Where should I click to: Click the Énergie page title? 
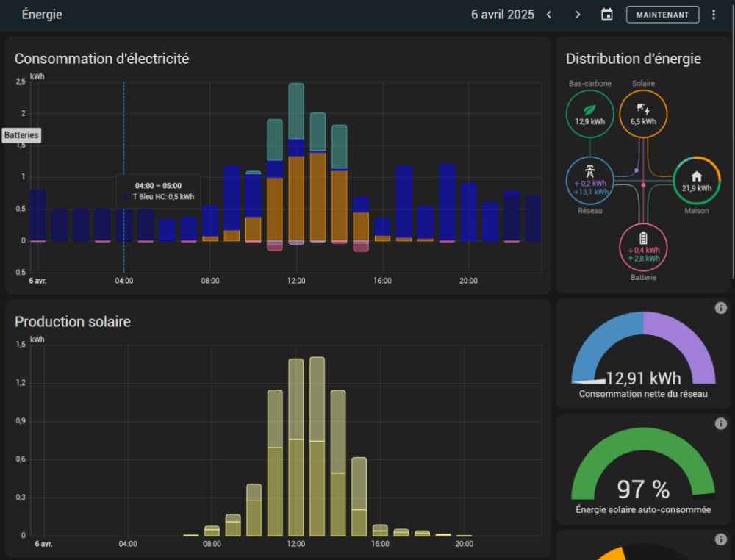click(42, 15)
